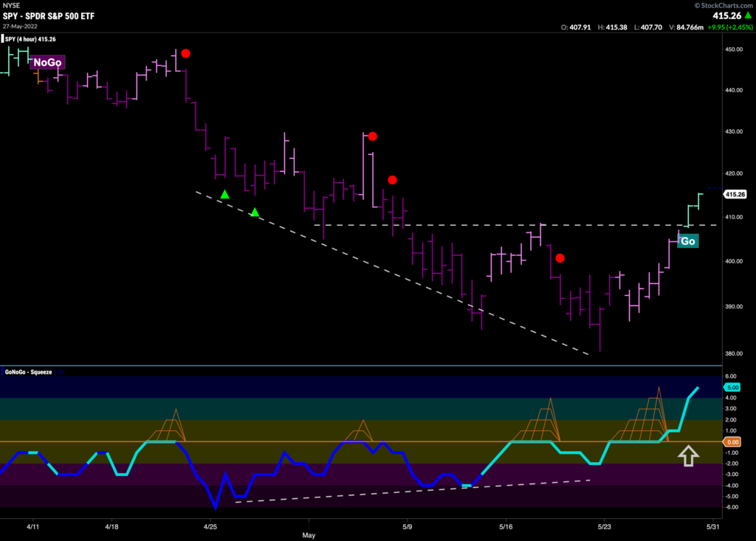Image resolution: width=756 pixels, height=541 pixels.
Task: Click the 415.26 last-price tag on the price axis
Action: 735,194
